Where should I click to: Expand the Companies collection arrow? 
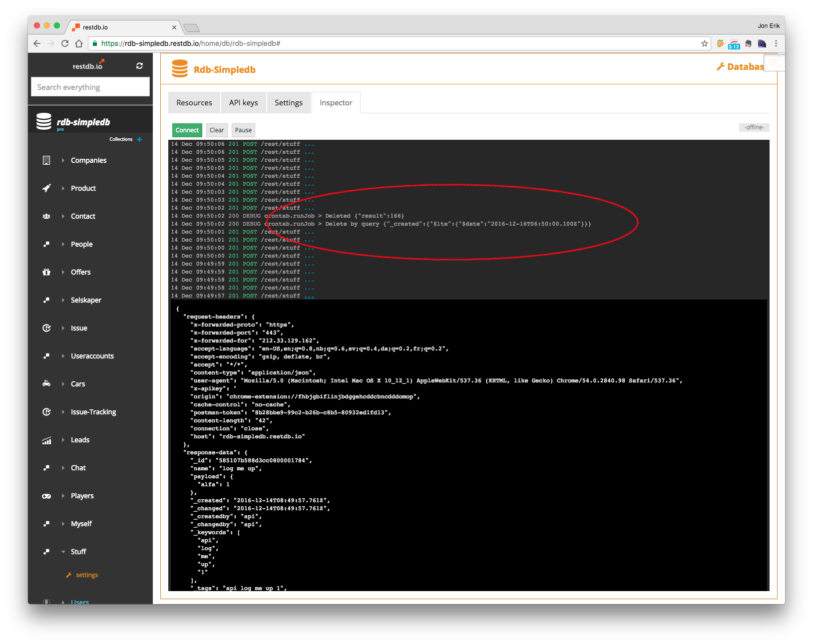[63, 160]
